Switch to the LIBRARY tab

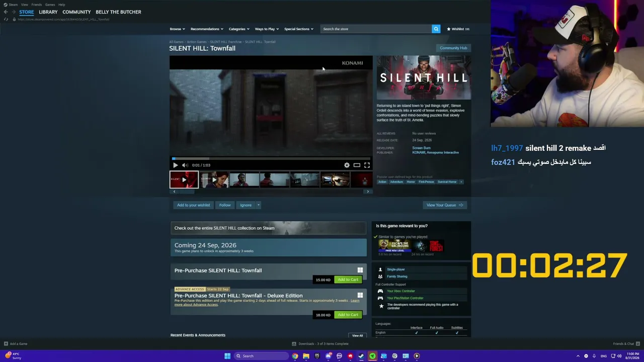click(48, 12)
